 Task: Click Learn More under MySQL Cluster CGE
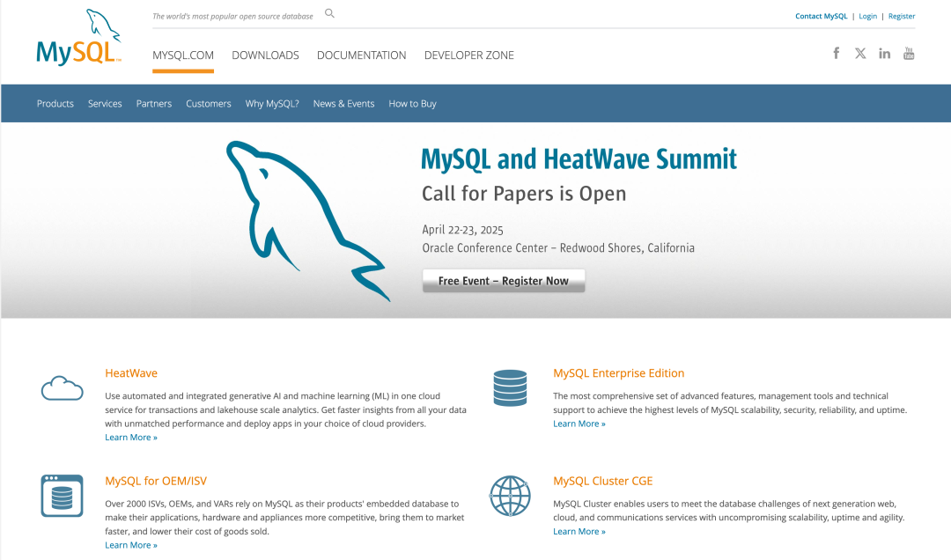[579, 532]
